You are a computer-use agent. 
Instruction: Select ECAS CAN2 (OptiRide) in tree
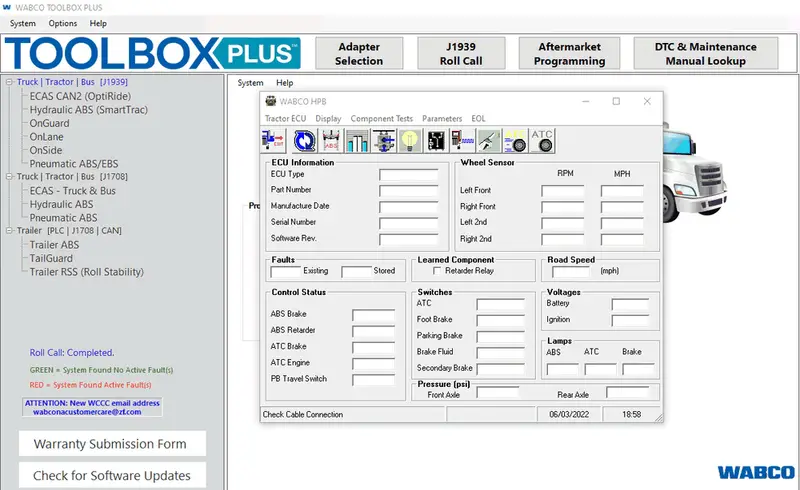point(80,96)
